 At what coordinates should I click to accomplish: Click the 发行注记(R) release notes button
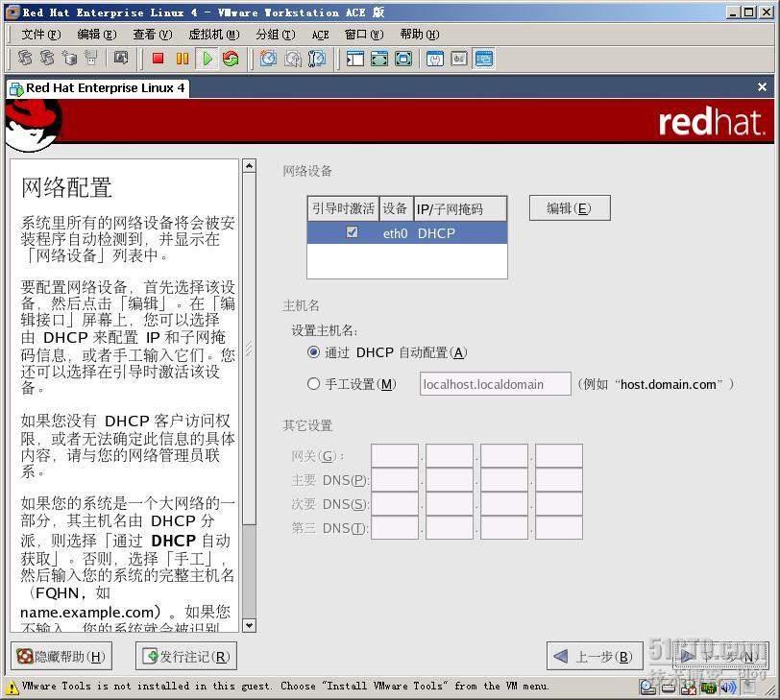[x=186, y=656]
